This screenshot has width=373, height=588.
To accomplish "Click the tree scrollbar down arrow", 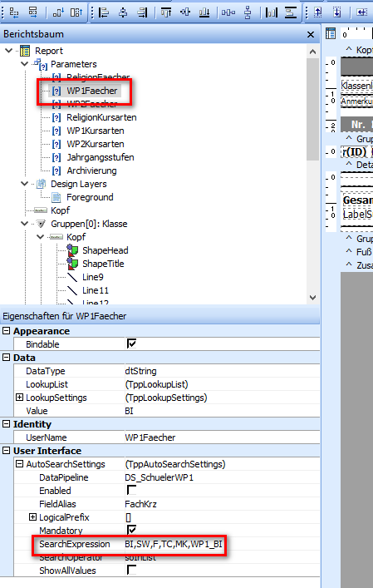I will click(312, 298).
